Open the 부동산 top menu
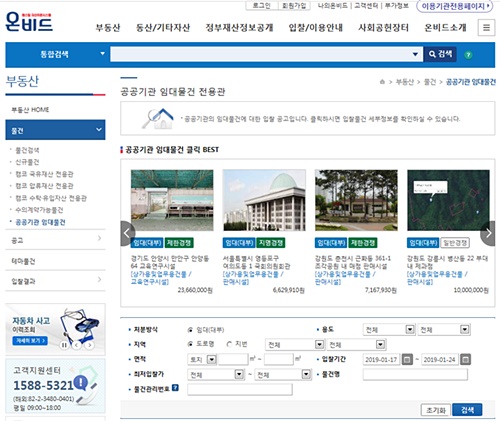Screen dimensions: 500x421 tap(108, 28)
